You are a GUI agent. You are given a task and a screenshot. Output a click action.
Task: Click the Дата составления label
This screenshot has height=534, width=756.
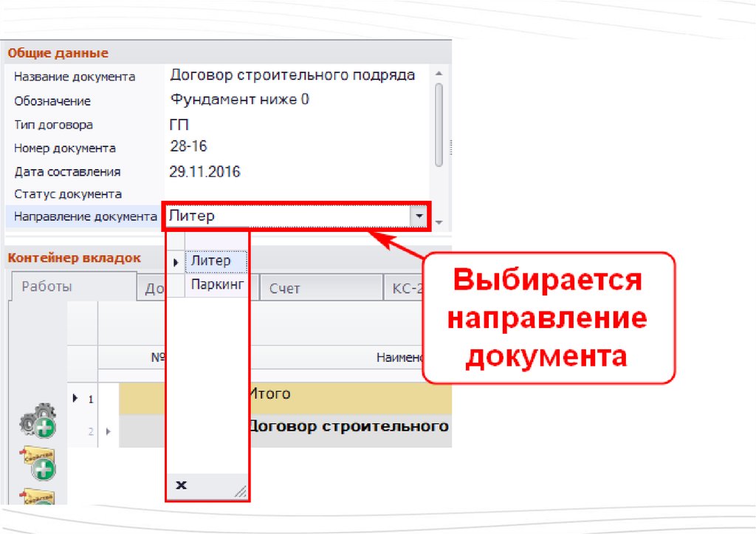67,172
